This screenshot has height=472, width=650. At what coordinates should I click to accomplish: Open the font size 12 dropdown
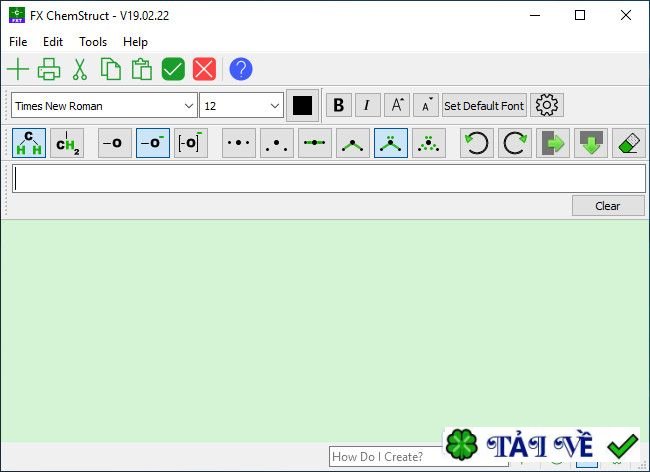[241, 106]
